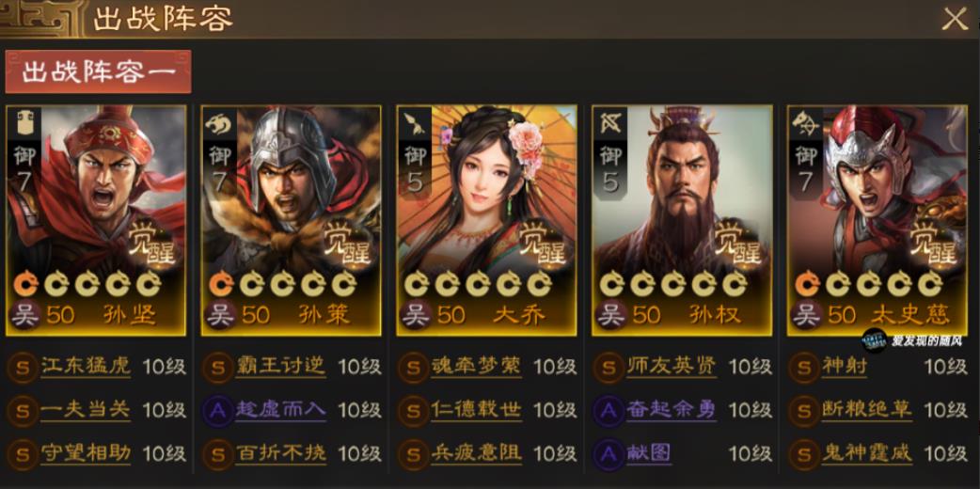
Task: Open skill 魂牵梦萦 details
Action: 476,367
